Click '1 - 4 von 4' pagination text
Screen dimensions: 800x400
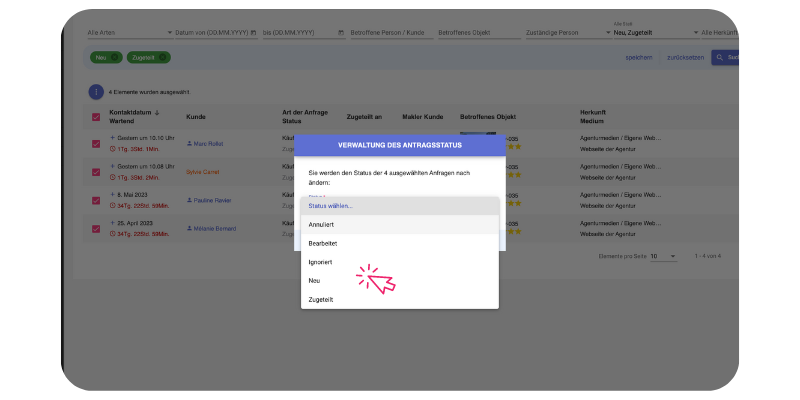pyautogui.click(x=708, y=256)
